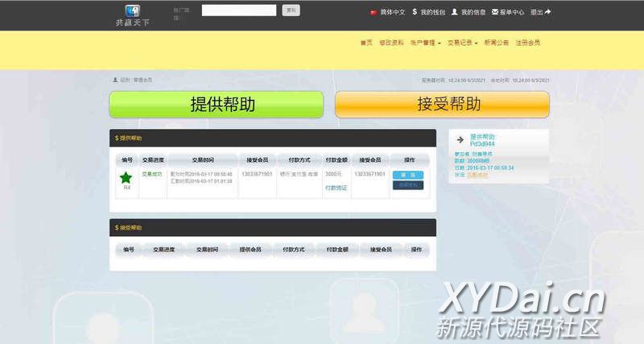Open 我的信息 via the person icon
The height and width of the screenshot is (344, 644).
pos(455,12)
